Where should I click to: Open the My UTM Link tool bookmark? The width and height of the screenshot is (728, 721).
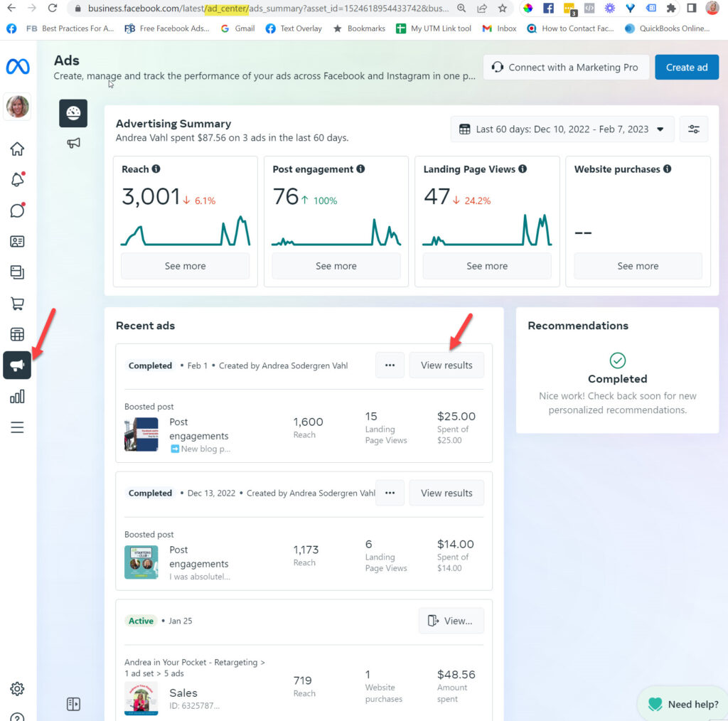(433, 28)
